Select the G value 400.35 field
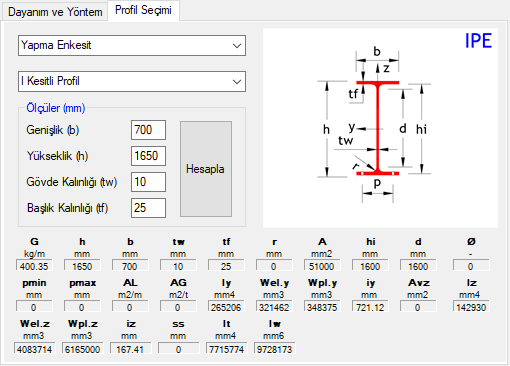The width and height of the screenshot is (510, 366). click(34, 266)
